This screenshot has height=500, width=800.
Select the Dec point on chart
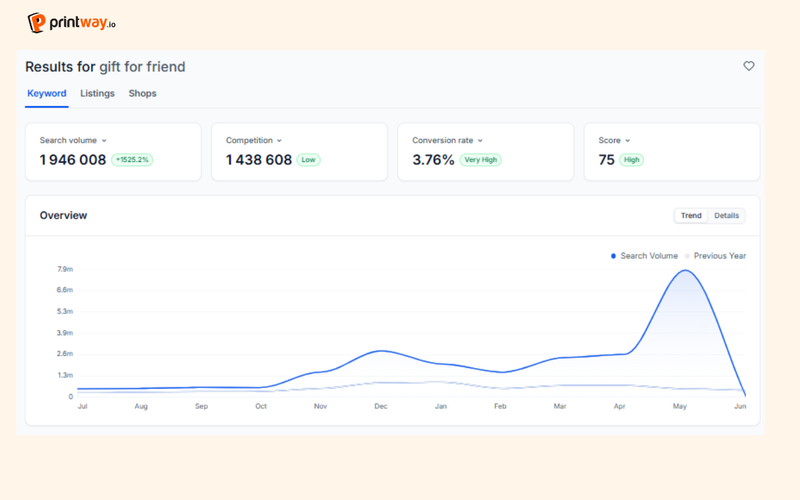pyautogui.click(x=381, y=351)
